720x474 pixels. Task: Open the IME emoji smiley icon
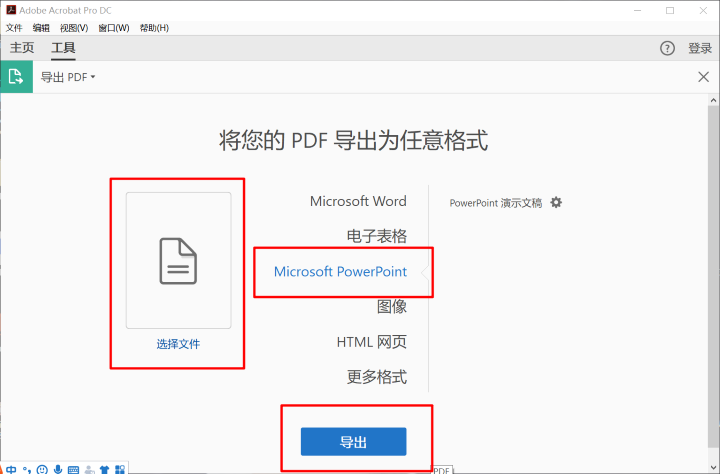tap(42, 469)
